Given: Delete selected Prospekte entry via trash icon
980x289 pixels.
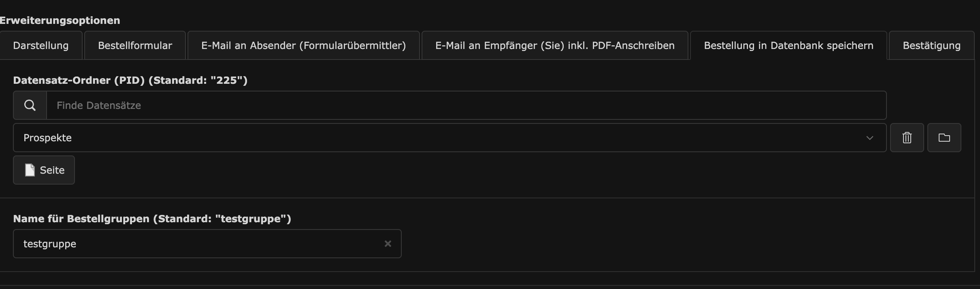Looking at the screenshot, I should pos(907,138).
